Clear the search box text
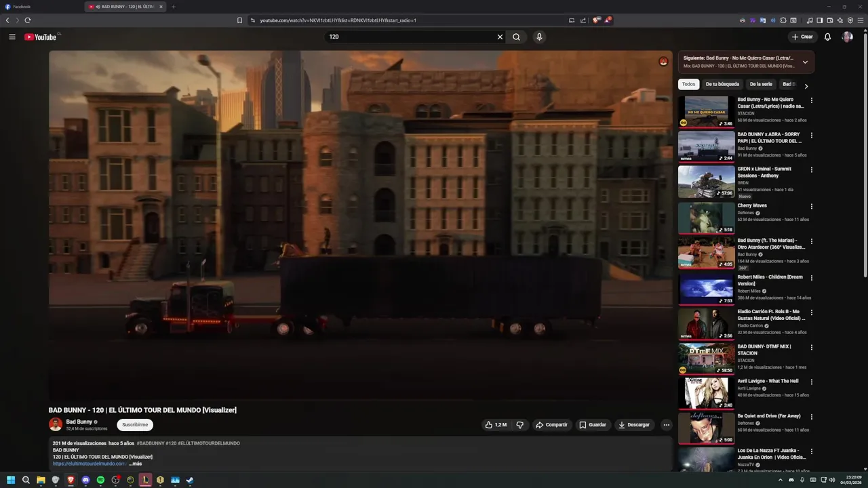Viewport: 868px width, 488px height. 500,37
